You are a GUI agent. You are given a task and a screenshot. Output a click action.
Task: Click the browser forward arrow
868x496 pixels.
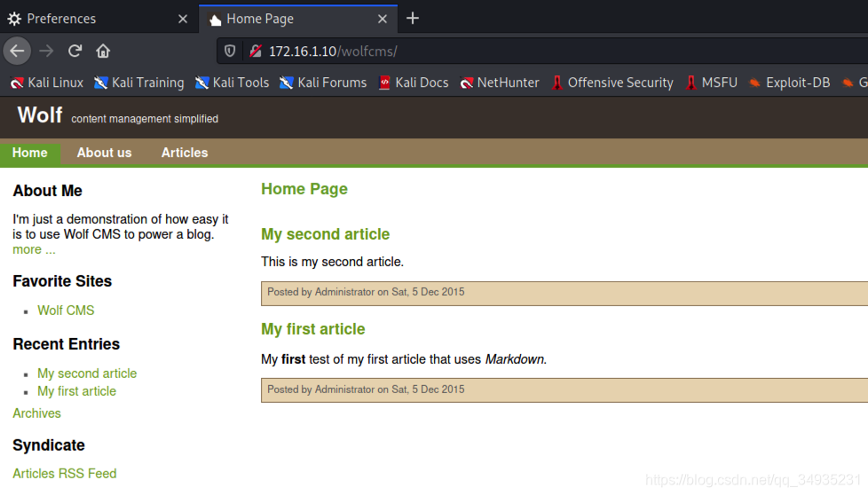(46, 51)
